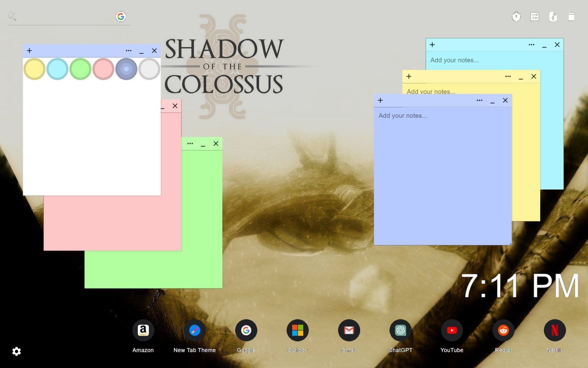Close the green sticky note

216,144
